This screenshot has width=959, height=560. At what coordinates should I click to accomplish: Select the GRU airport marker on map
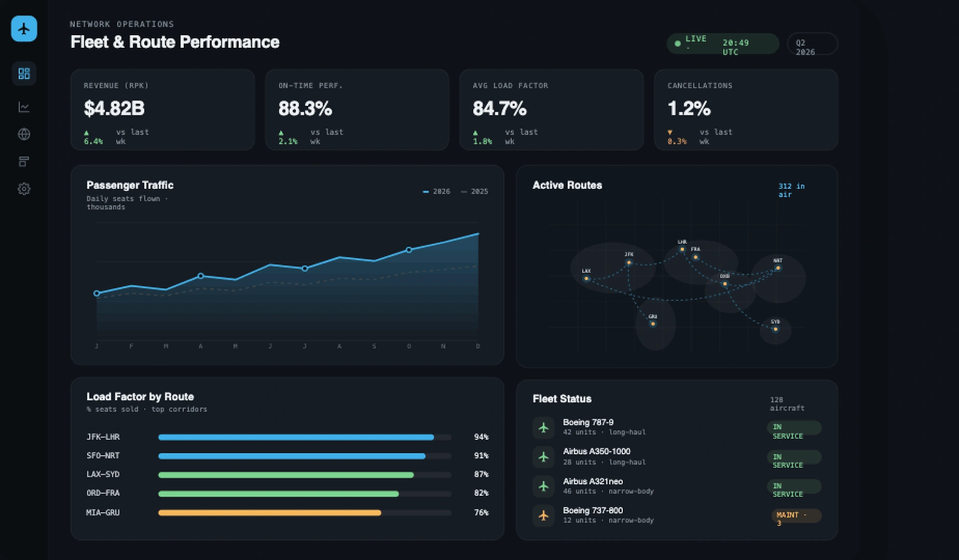click(x=653, y=324)
